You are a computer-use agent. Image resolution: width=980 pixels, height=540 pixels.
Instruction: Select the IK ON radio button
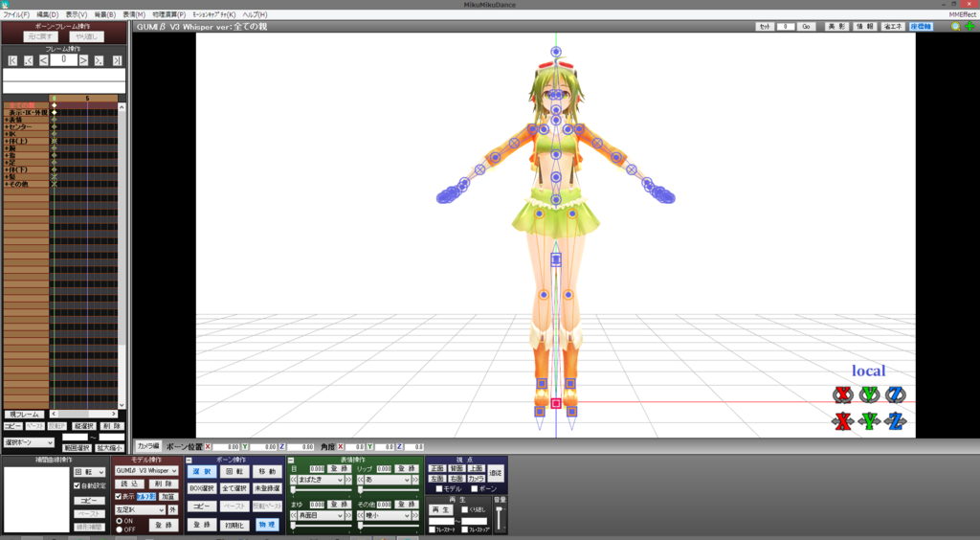(x=120, y=521)
